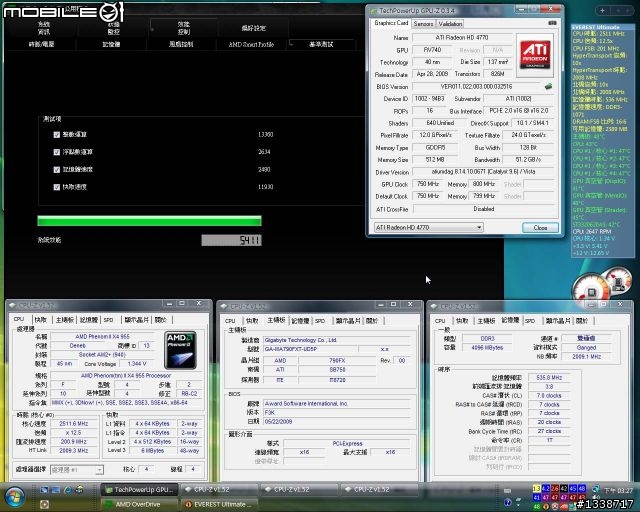
Task: Open the 記憶體 memory tab in AMD OverDrive
Action: click(111, 44)
